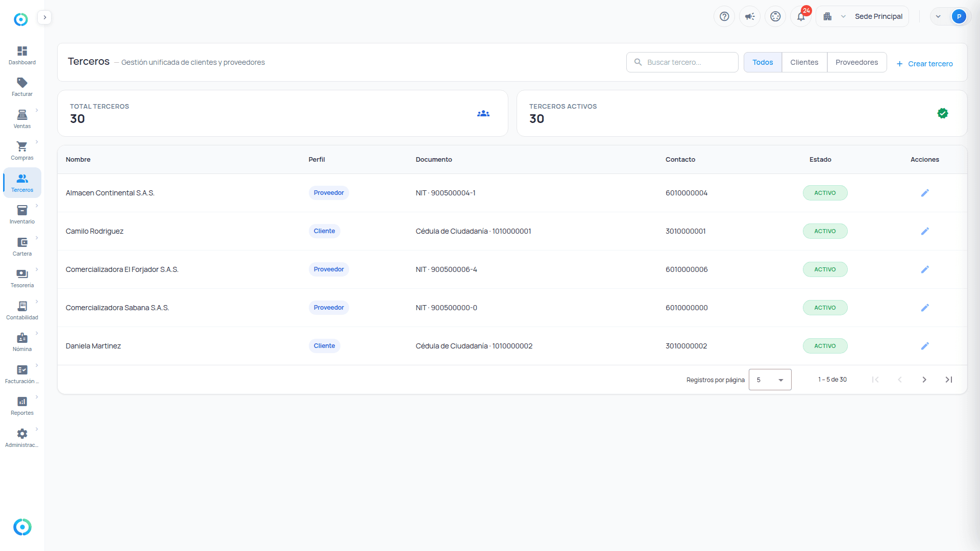Click the Documento column header

click(434, 160)
